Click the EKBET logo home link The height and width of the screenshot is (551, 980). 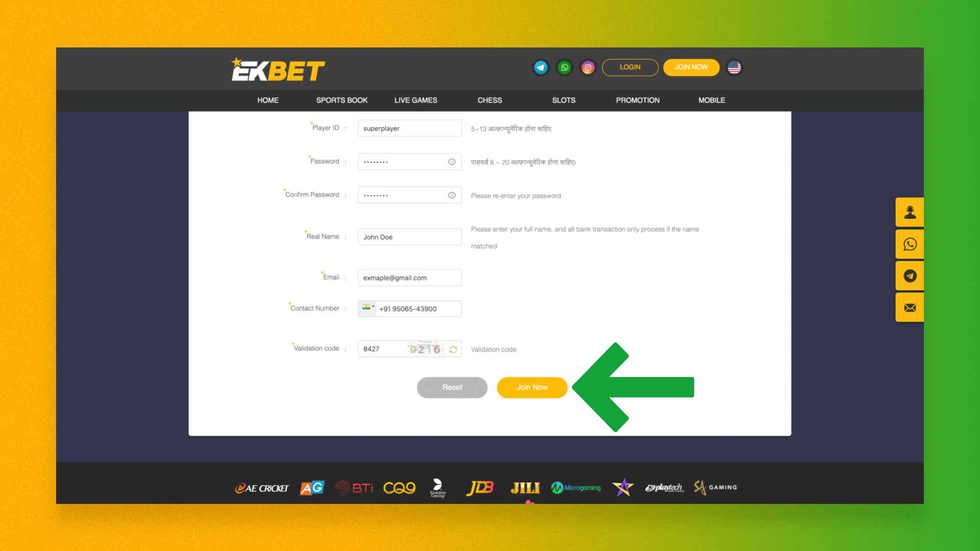coord(276,67)
